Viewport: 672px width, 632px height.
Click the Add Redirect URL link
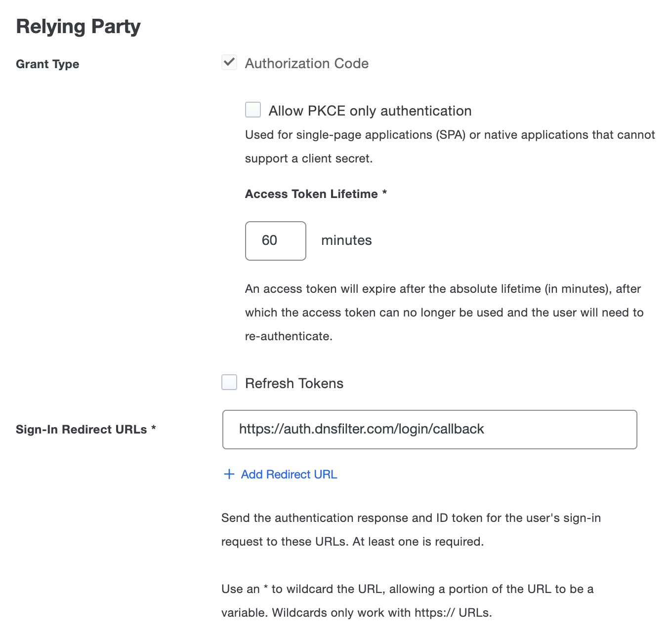pos(289,474)
